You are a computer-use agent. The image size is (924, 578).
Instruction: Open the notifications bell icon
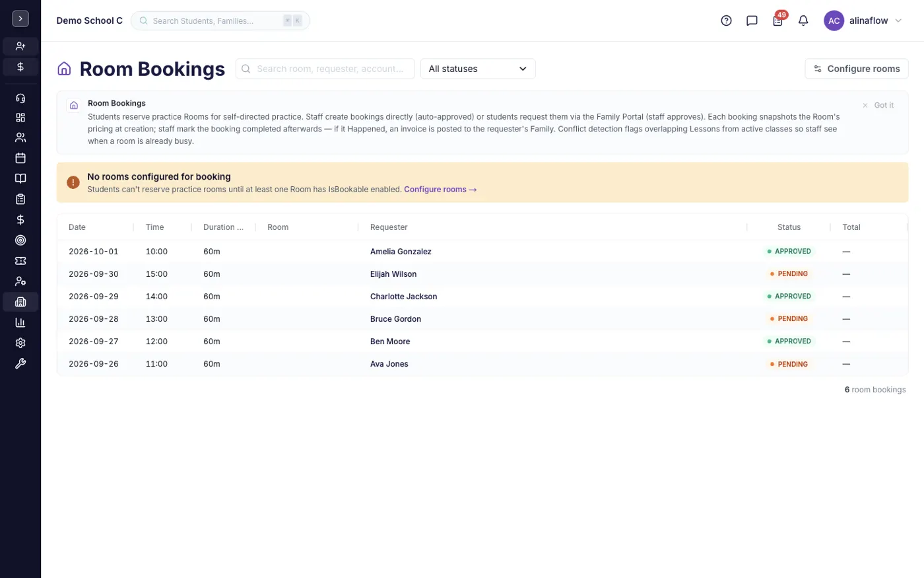[803, 20]
